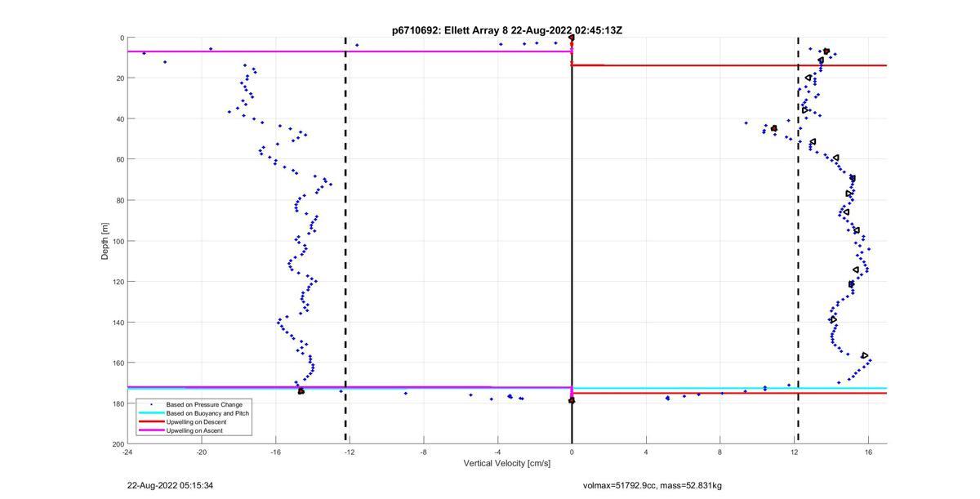The image size is (980, 499).
Task: Click depth axis tick label "160"
Action: (118, 363)
